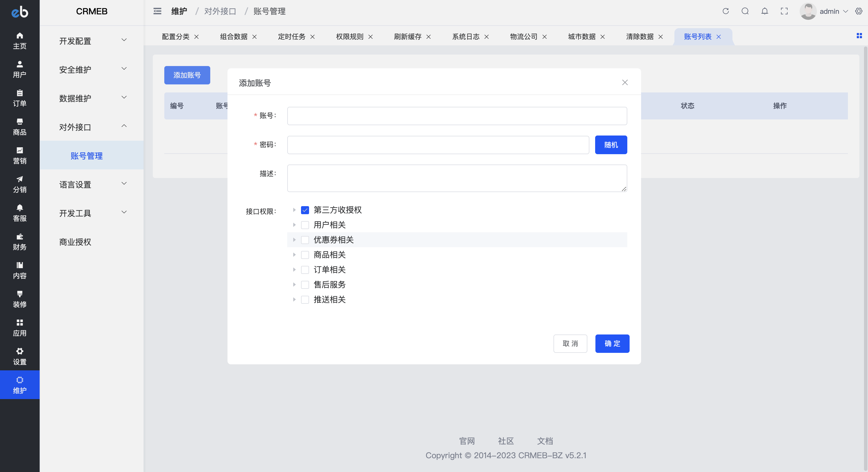Expand the 推送相关 tree node

coord(294,299)
